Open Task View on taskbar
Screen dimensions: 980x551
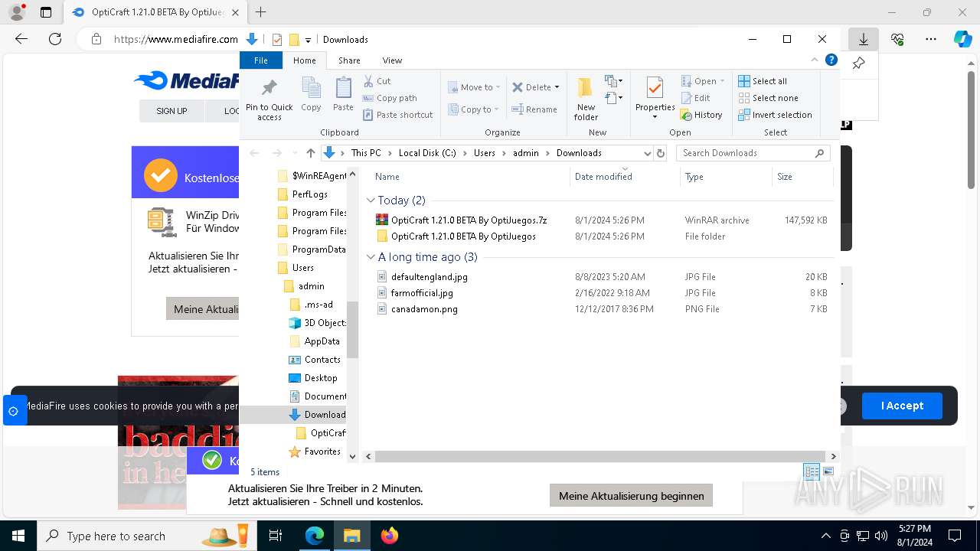(276, 536)
